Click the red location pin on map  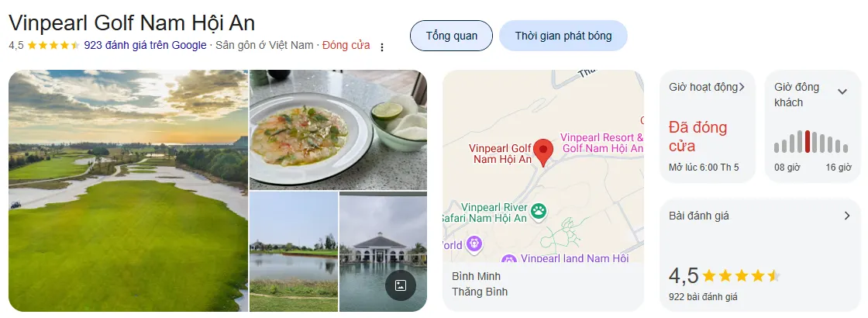(x=543, y=152)
